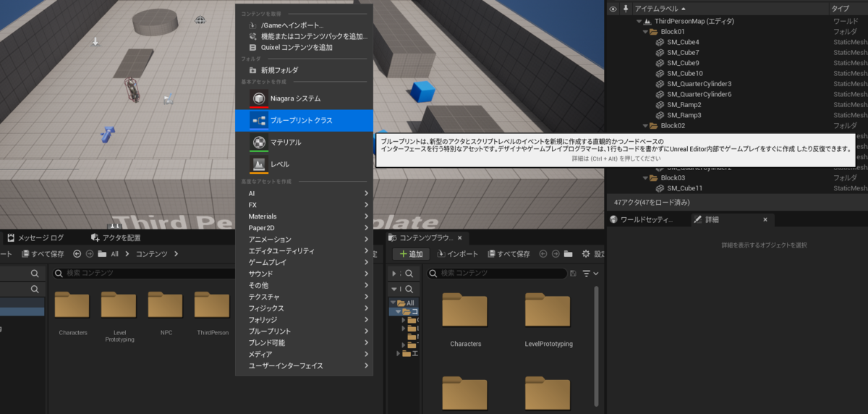Open the ユーザーインターフェイス submenu
Image resolution: width=868 pixels, height=414 pixels.
point(304,366)
